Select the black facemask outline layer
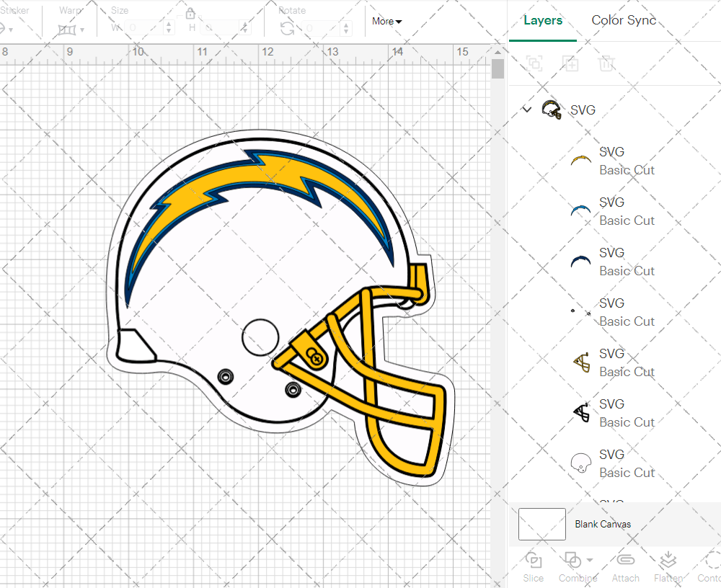Image resolution: width=721 pixels, height=588 pixels. tap(582, 413)
